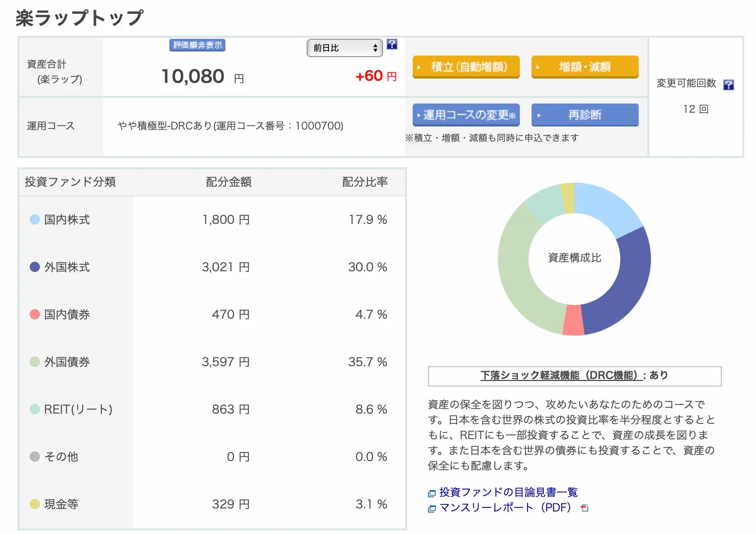Open the 前日比 comparison dropdown
The width and height of the screenshot is (756, 535).
point(345,48)
